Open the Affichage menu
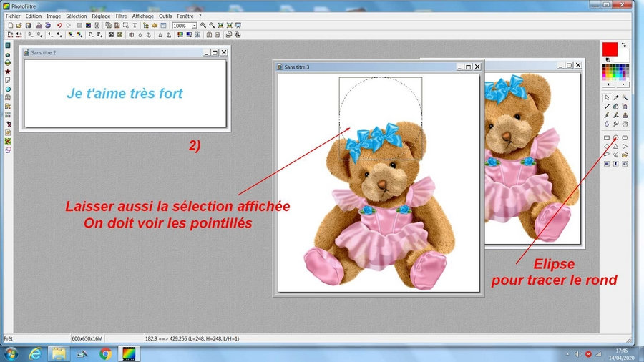 (143, 16)
